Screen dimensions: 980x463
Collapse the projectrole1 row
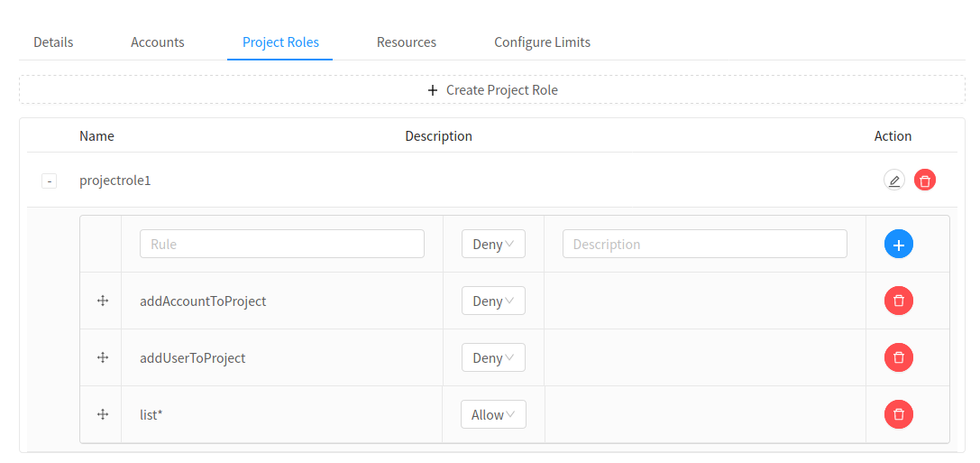pyautogui.click(x=50, y=181)
